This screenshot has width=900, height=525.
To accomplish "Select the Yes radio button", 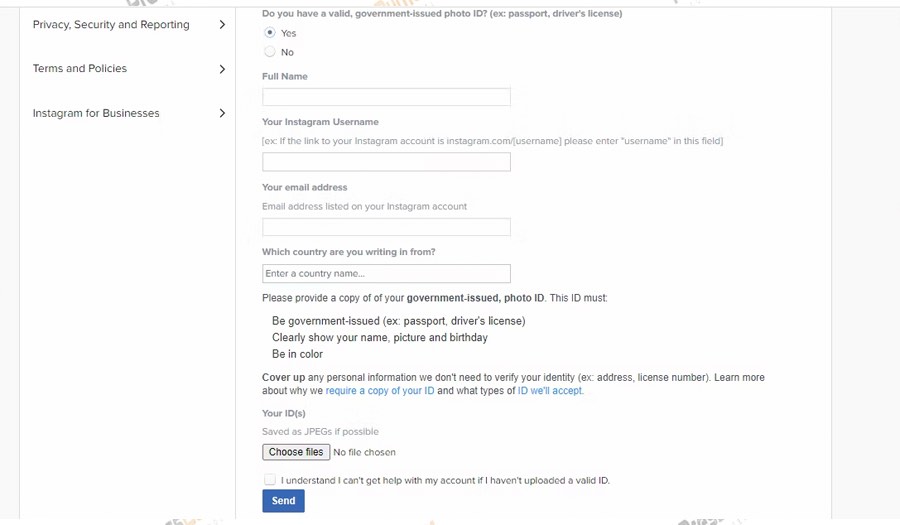I will [x=270, y=33].
